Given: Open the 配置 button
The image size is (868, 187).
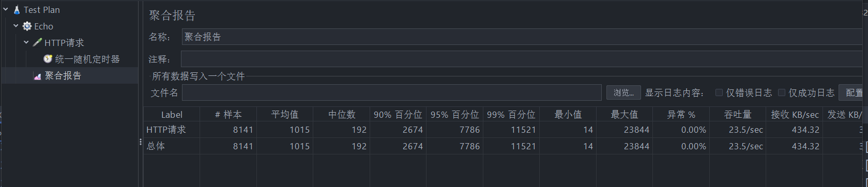Looking at the screenshot, I should pos(853,92).
